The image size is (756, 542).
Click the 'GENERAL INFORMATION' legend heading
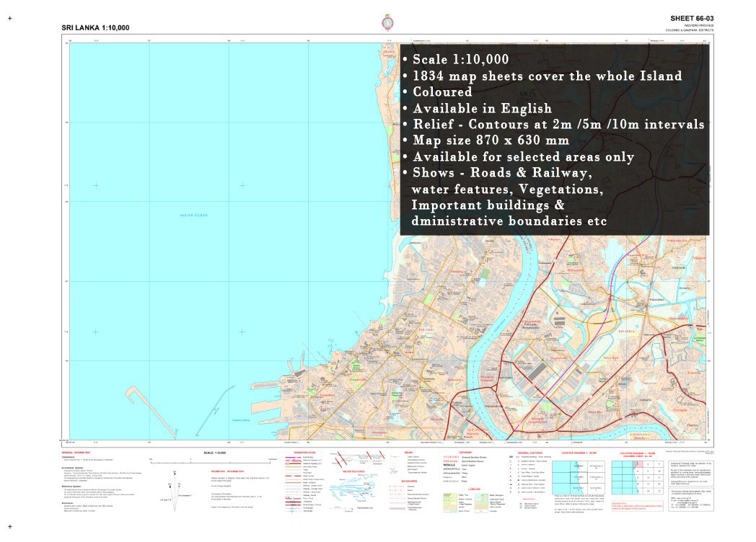[x=76, y=453]
